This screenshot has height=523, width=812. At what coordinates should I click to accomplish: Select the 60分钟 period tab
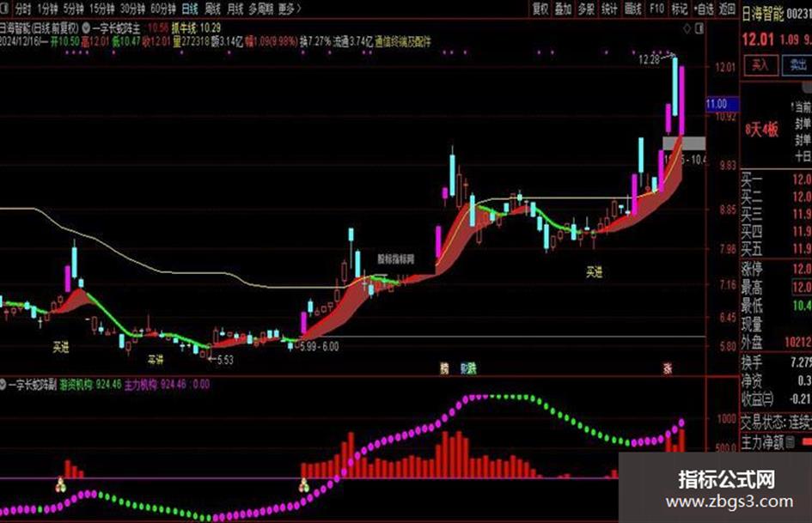click(x=162, y=9)
